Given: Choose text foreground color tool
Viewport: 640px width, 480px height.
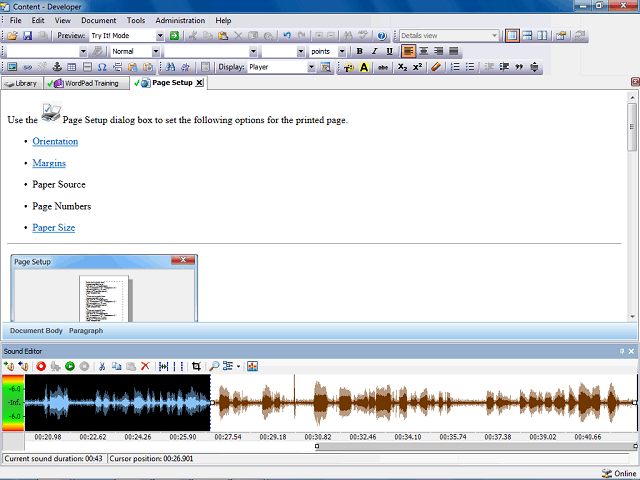Looking at the screenshot, I should click(x=349, y=67).
